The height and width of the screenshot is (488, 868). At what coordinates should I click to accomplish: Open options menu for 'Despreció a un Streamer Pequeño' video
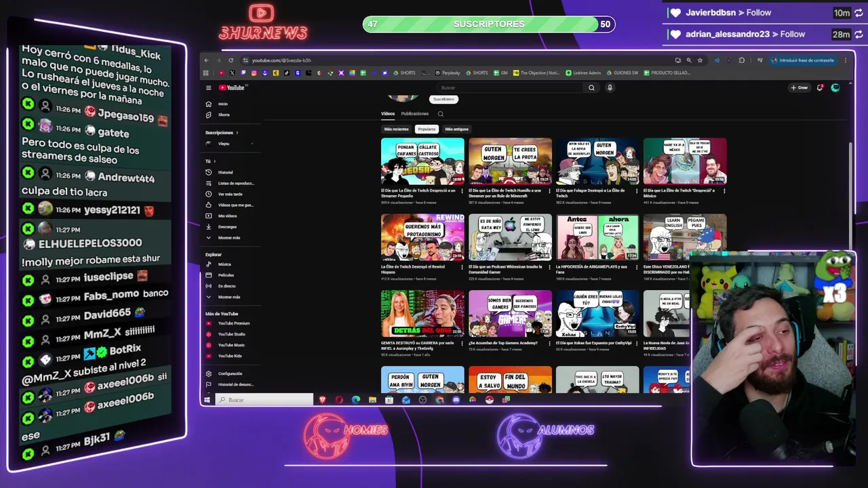(462, 191)
